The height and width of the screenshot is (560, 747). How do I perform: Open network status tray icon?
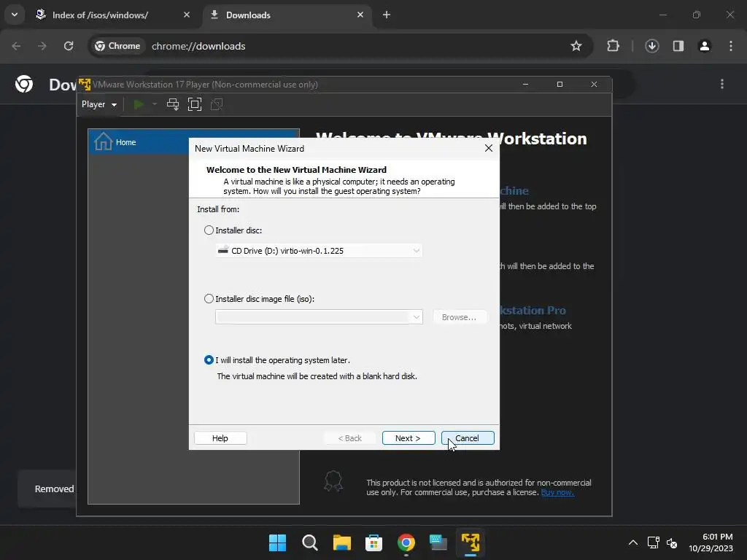click(653, 542)
